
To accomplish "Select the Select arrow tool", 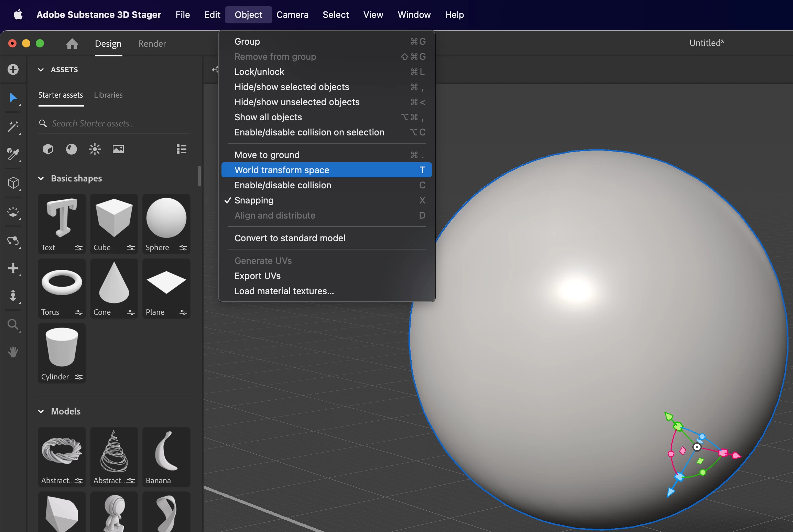I will tap(13, 98).
